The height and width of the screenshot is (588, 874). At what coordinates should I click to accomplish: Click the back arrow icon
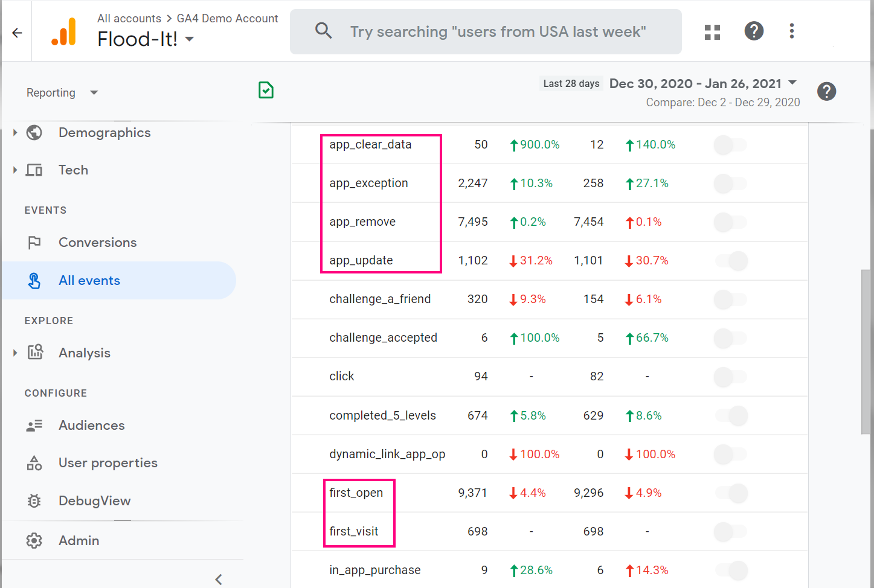[17, 33]
